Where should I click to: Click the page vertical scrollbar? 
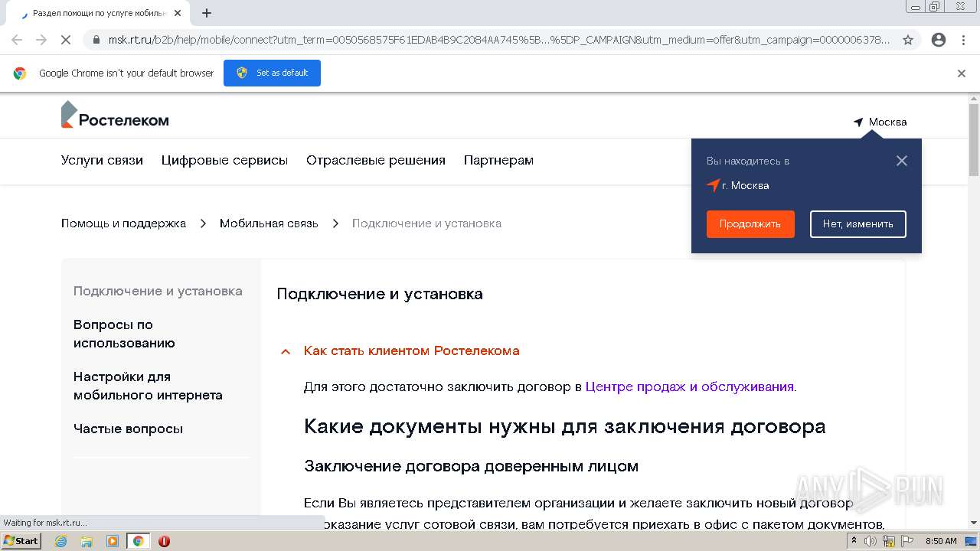pyautogui.click(x=974, y=139)
